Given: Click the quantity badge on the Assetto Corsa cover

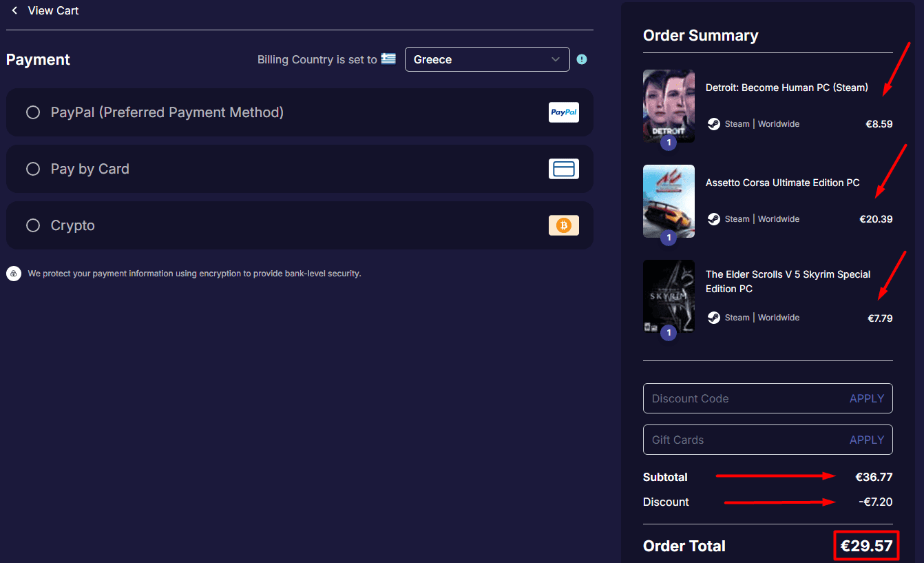Looking at the screenshot, I should click(x=669, y=238).
